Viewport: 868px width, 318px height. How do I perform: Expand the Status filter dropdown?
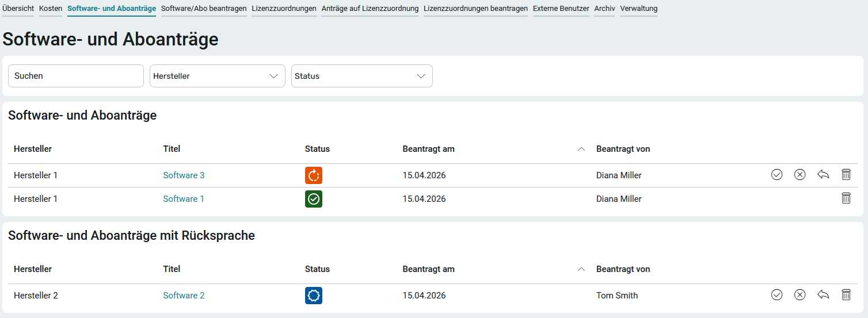(x=361, y=76)
